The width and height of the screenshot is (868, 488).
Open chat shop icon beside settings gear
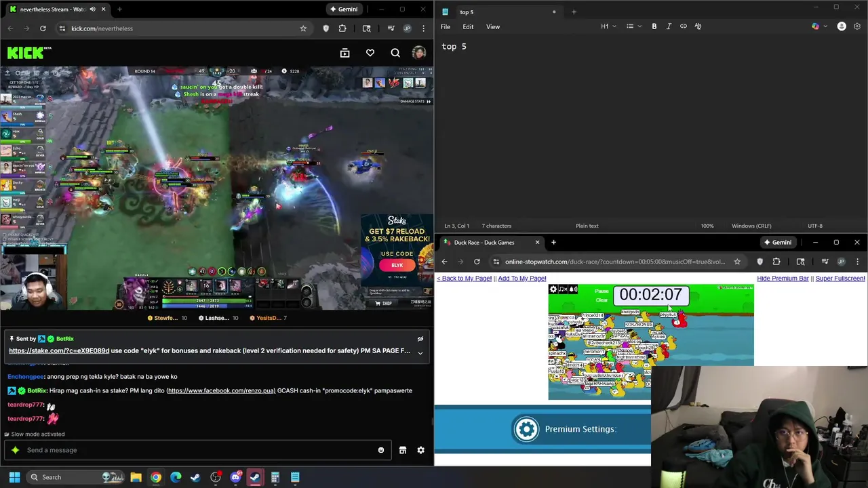coord(403,450)
